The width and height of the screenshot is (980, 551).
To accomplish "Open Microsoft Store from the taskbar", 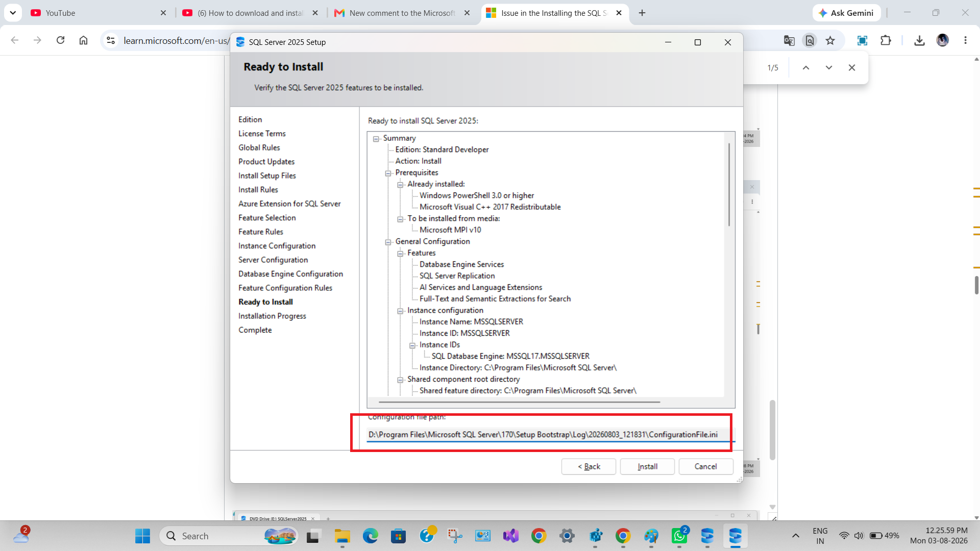I will point(398,536).
